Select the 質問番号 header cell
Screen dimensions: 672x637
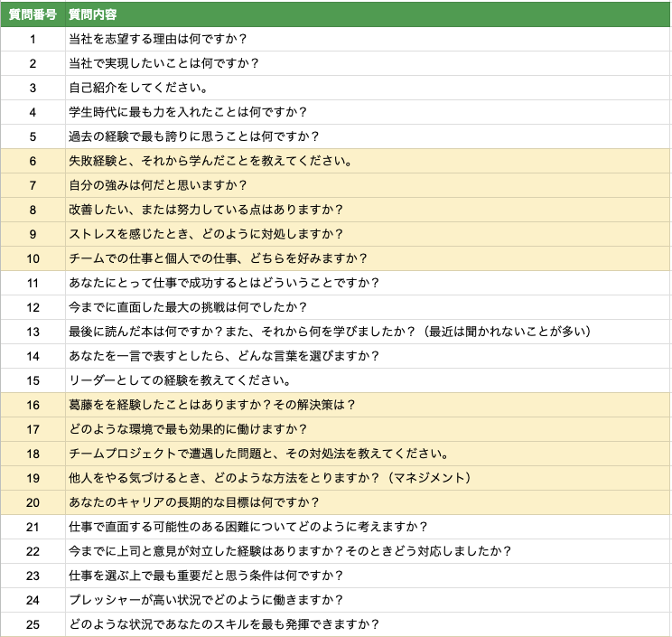point(33,14)
